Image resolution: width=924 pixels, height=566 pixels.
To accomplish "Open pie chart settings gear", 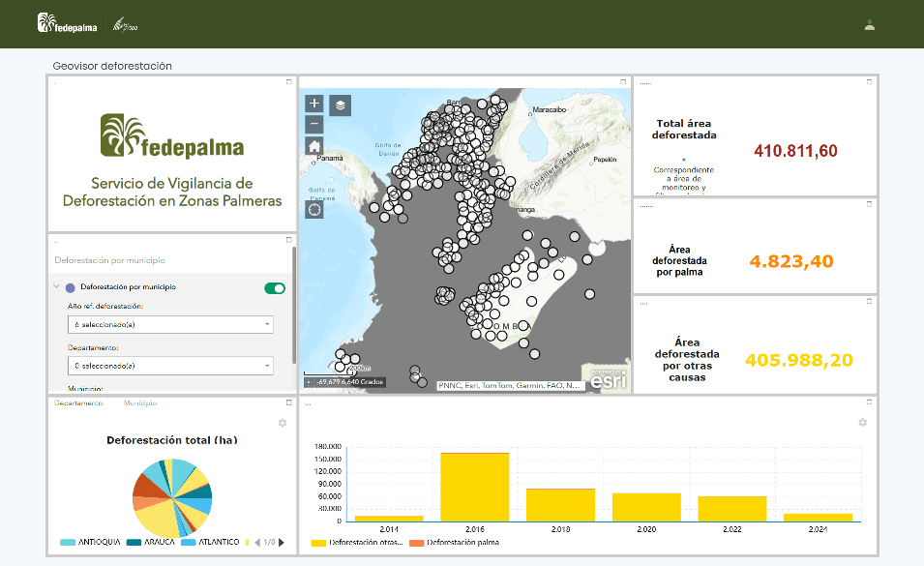I will click(x=283, y=423).
